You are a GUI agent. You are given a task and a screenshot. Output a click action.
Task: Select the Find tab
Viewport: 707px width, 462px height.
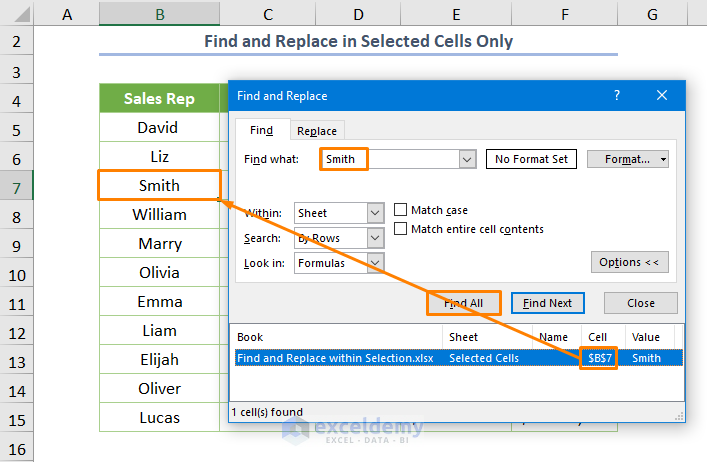tap(262, 130)
